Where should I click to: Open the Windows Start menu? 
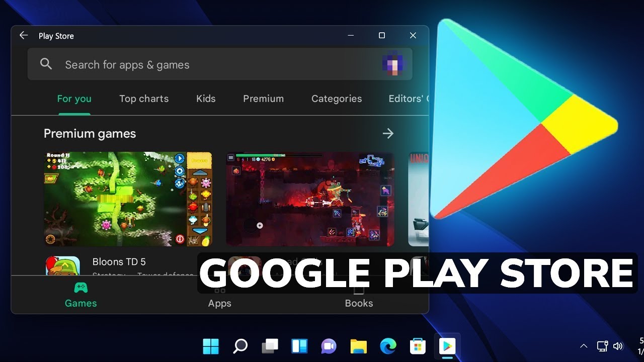click(x=211, y=346)
